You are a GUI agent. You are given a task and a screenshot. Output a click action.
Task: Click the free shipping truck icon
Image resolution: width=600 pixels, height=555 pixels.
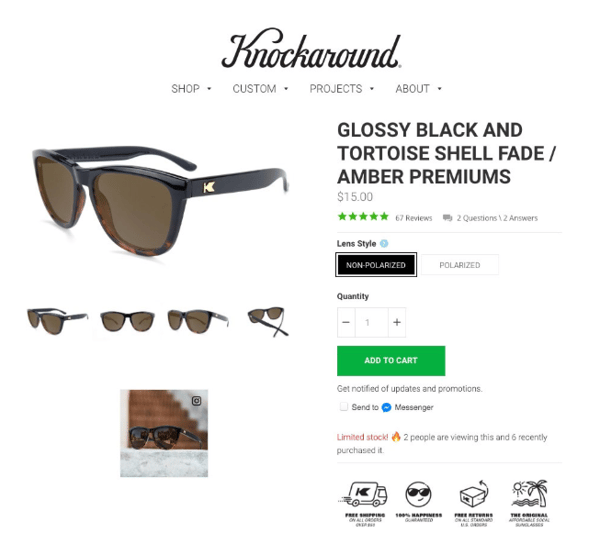[x=363, y=494]
